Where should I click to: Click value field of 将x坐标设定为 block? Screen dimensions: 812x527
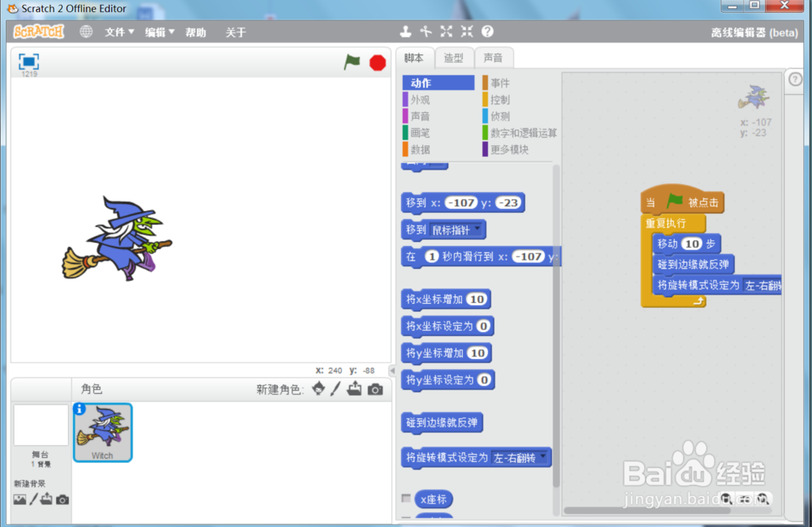pos(483,326)
